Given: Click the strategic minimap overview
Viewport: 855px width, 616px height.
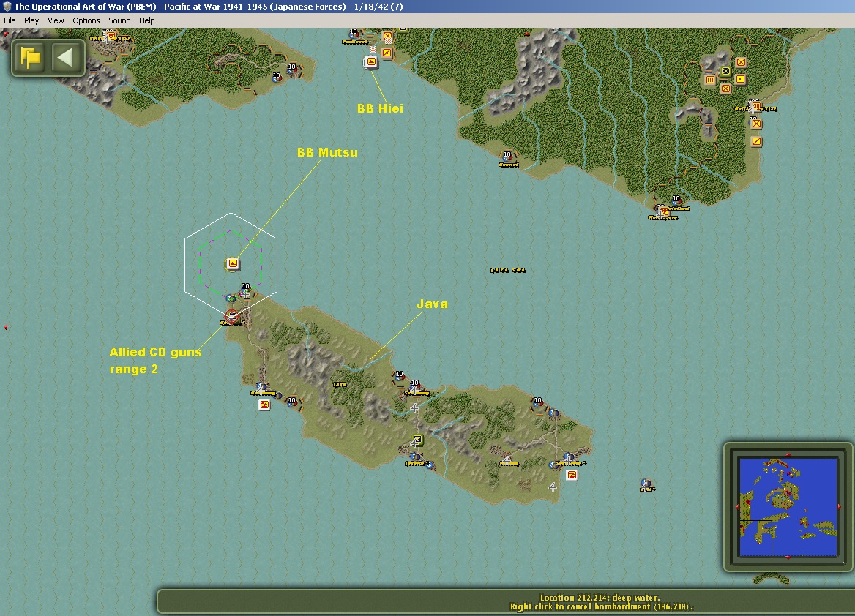Looking at the screenshot, I should coord(788,506).
